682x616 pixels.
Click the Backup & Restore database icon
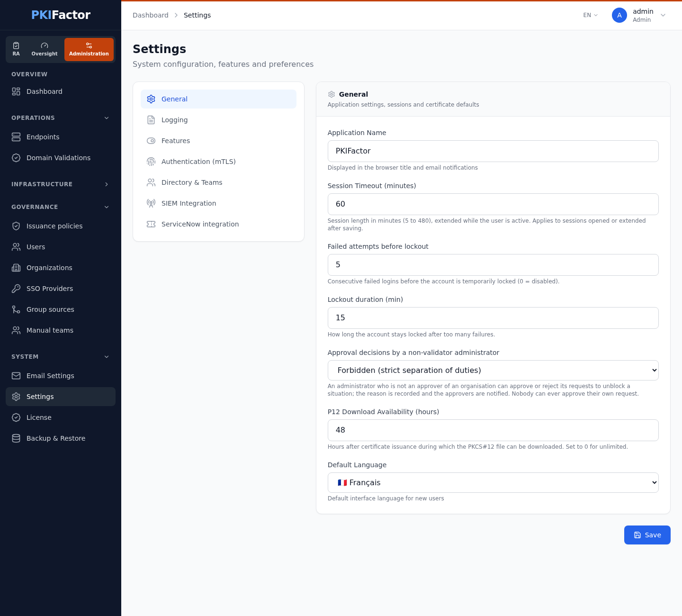[x=16, y=438]
